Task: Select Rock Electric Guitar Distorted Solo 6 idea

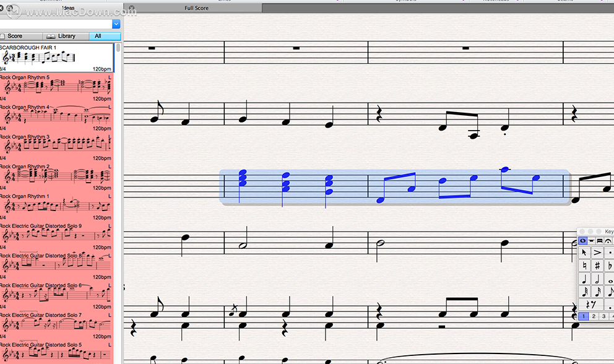Action: coord(56,296)
